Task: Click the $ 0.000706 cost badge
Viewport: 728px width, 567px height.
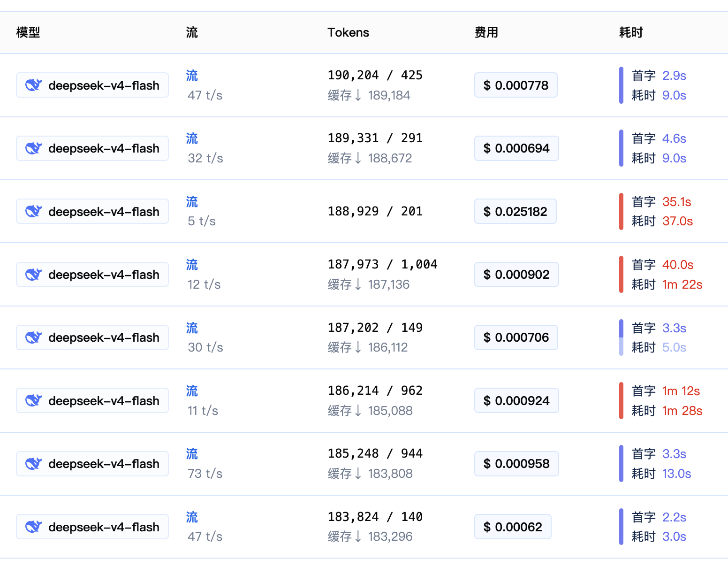Action: (x=516, y=337)
